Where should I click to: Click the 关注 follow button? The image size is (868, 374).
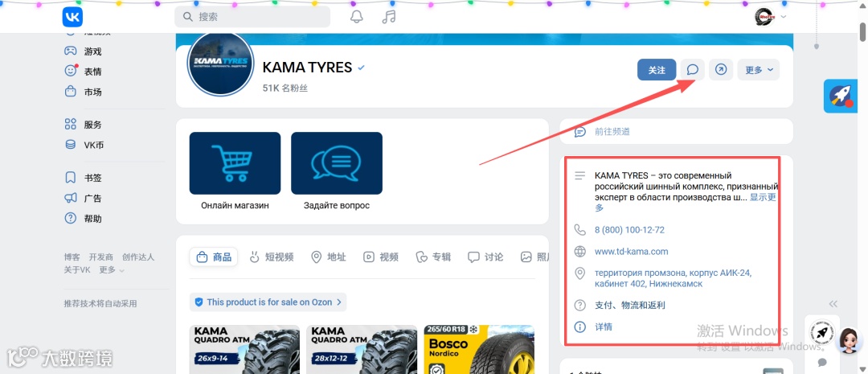[657, 70]
